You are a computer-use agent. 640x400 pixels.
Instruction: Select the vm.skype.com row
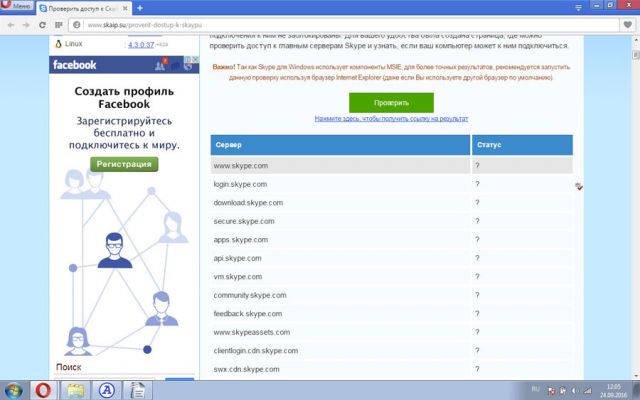coord(391,277)
